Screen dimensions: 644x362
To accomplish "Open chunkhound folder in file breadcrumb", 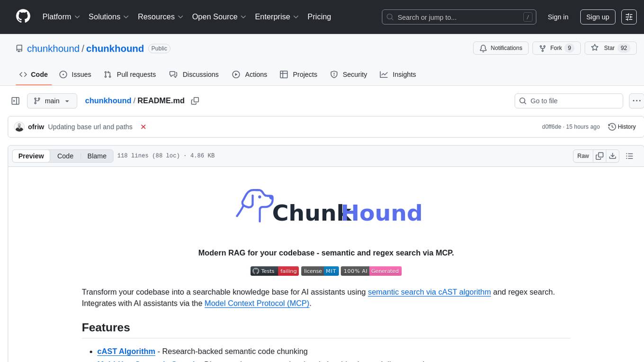I will (108, 100).
